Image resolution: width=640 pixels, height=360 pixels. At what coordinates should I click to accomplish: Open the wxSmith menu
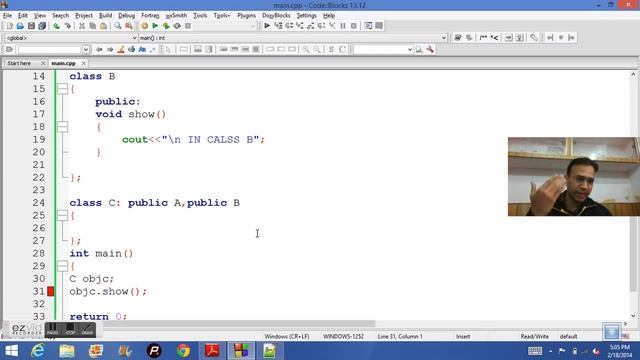[176, 16]
